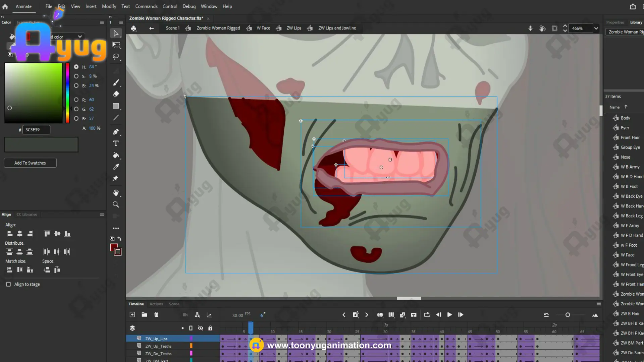Open the zoom percentage dropdown
Viewport: 644px width, 362px height.
tap(596, 28)
